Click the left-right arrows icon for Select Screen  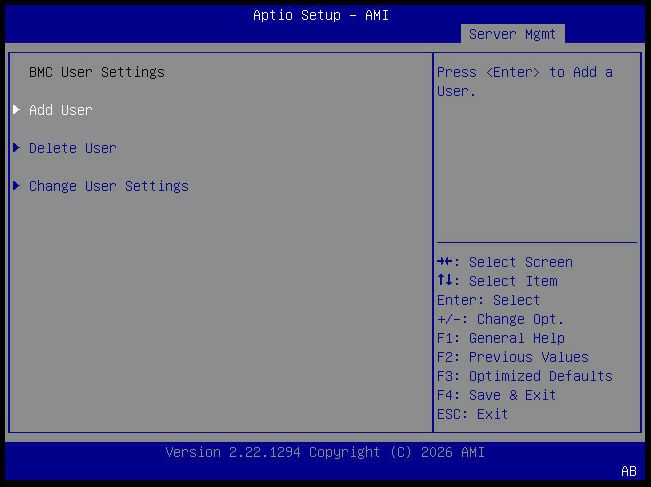click(x=445, y=262)
